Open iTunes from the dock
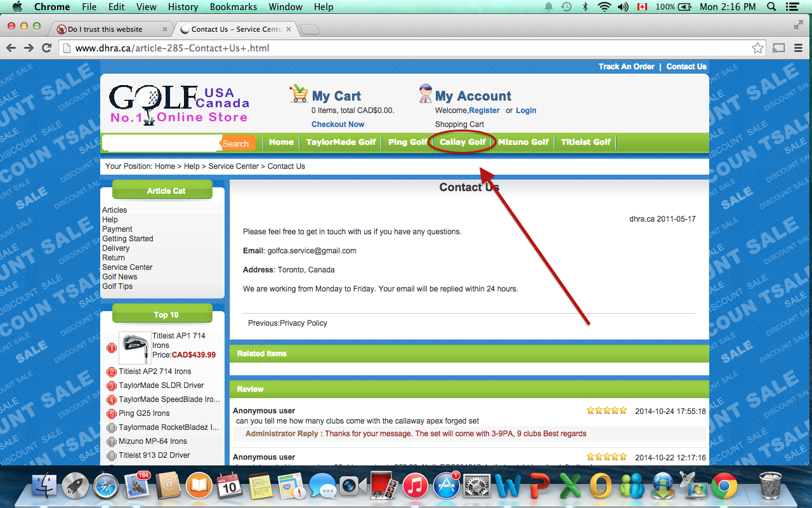Screen dimensions: 812x508 coord(415,487)
